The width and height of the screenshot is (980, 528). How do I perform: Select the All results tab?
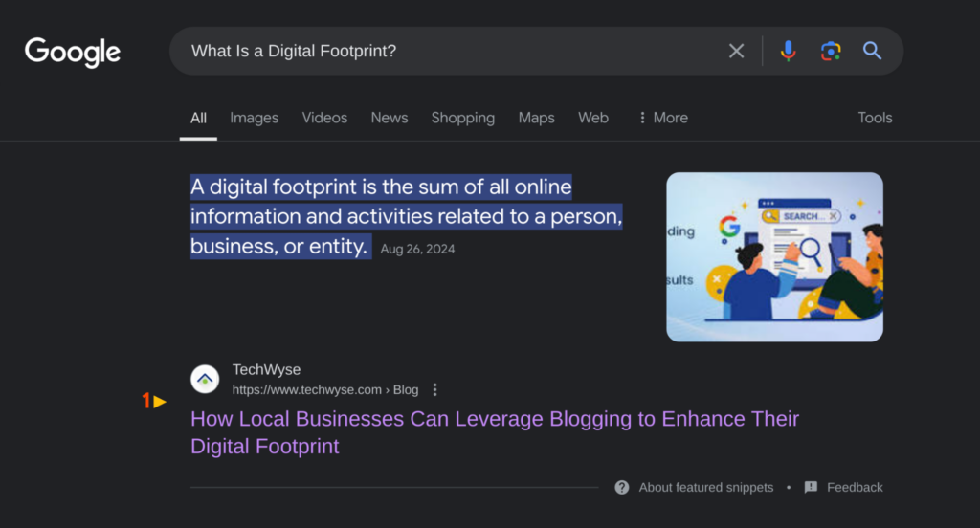point(198,118)
